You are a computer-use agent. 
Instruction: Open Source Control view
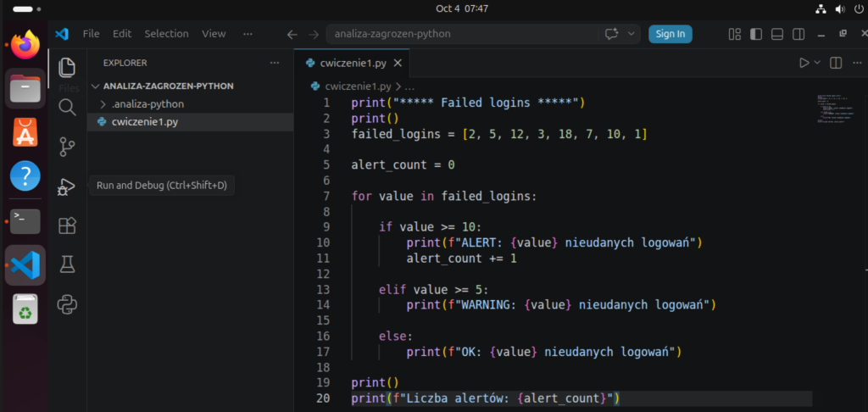coord(67,147)
